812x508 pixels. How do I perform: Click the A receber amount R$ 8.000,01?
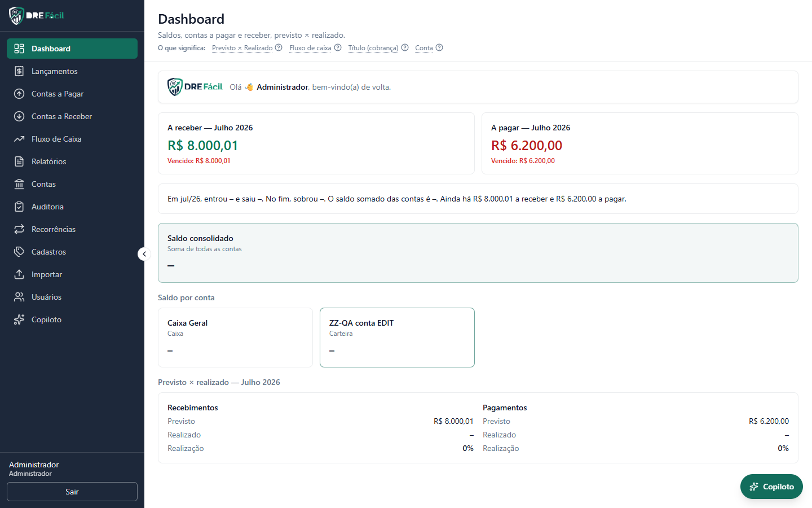(x=203, y=146)
